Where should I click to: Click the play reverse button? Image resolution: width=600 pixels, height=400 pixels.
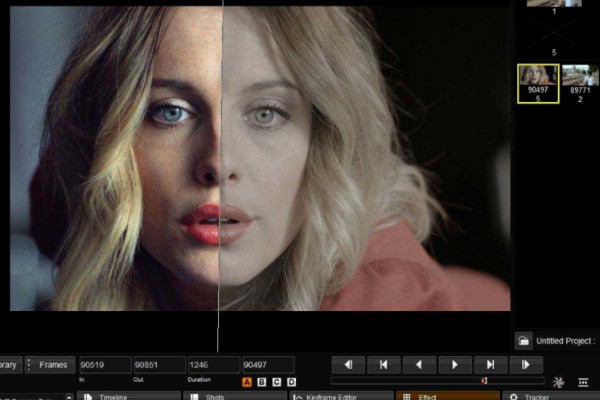[418, 365]
